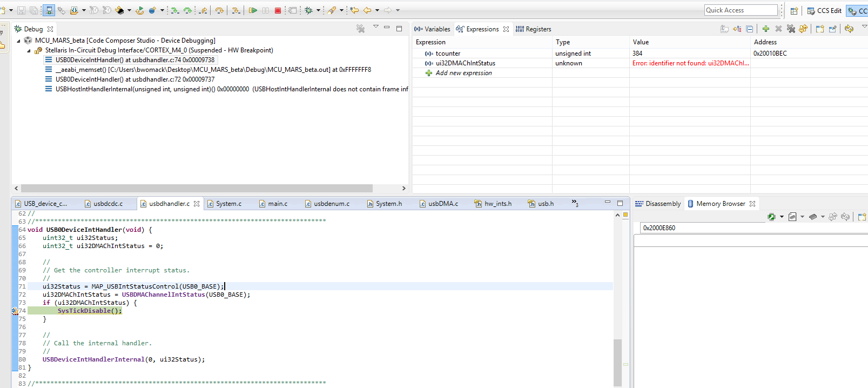Screen dimensions: 868x388
Task: Show hidden editor tabs chevron list
Action: 575,204
